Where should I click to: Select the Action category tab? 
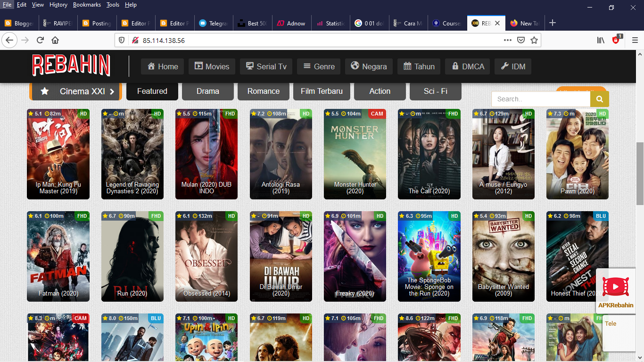[380, 91]
